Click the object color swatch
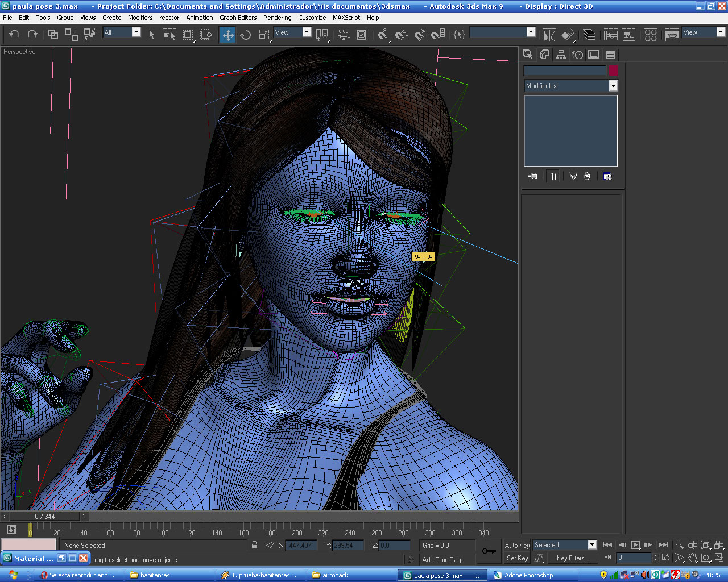Screen dimensions: 728x582 click(x=613, y=71)
